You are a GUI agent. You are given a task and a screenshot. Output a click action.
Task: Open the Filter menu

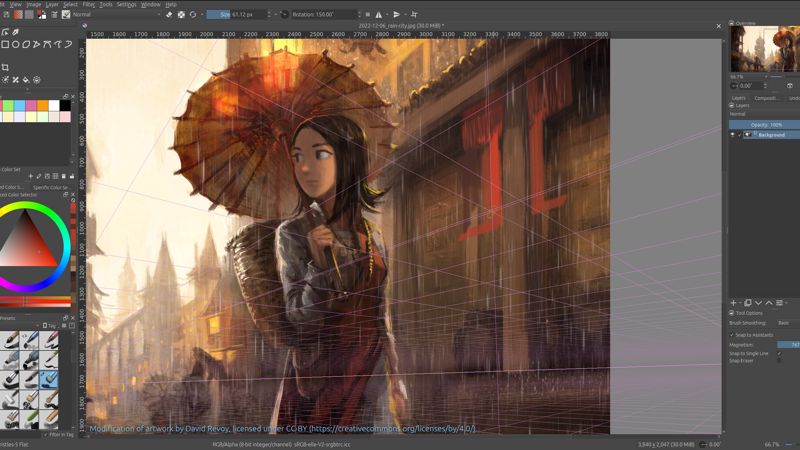[89, 5]
